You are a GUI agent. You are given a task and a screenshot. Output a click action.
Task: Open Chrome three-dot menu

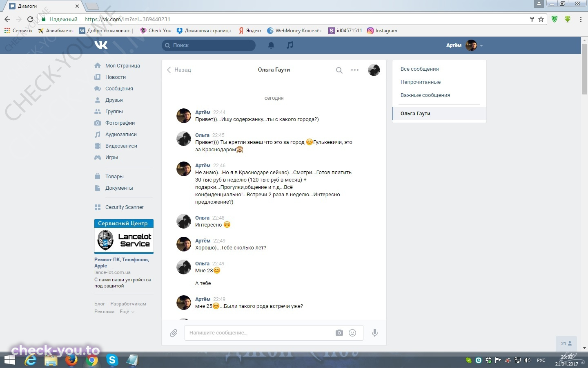click(x=581, y=19)
